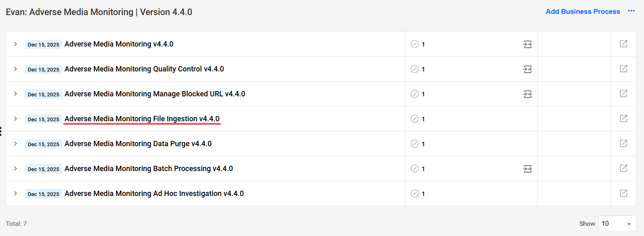Click flow diagram icon for Adverse Media Monitoring v4.4.0
The height and width of the screenshot is (236, 644).
point(528,44)
